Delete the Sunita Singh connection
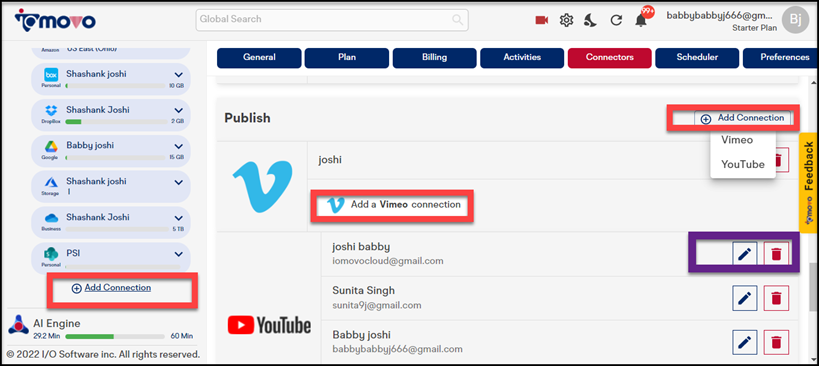Viewport: 819px width, 366px height. tap(777, 298)
